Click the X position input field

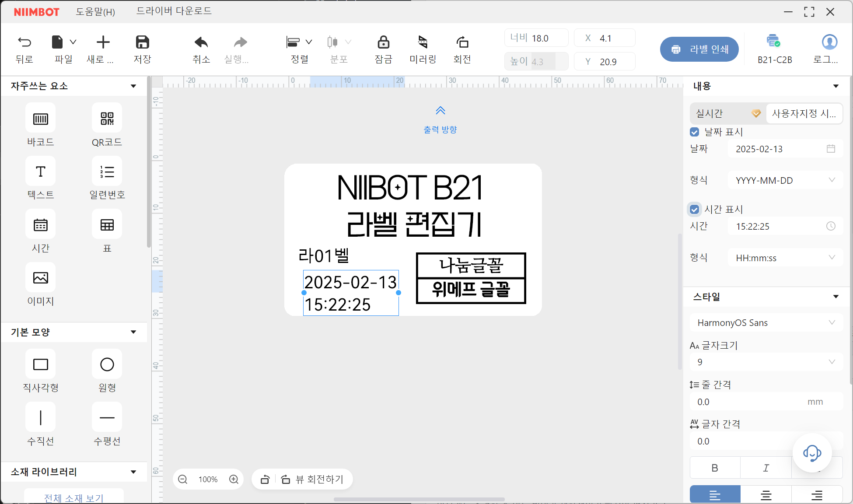pyautogui.click(x=605, y=38)
